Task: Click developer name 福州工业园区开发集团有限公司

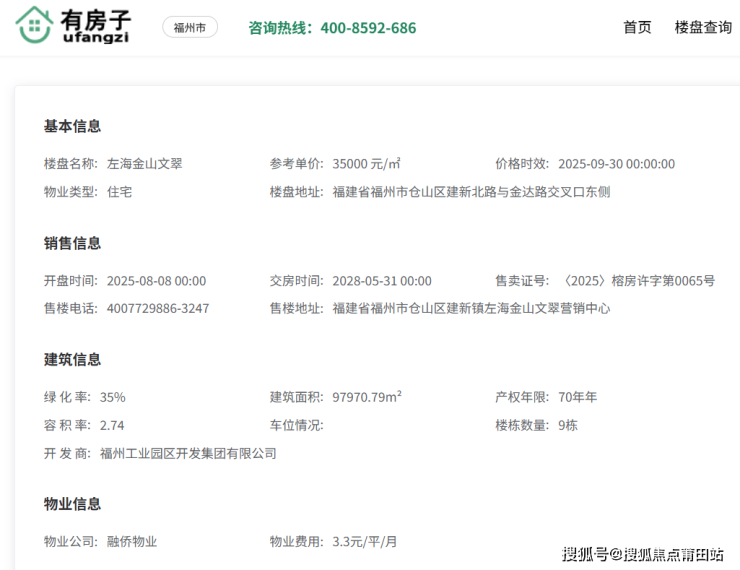Action: (188, 453)
